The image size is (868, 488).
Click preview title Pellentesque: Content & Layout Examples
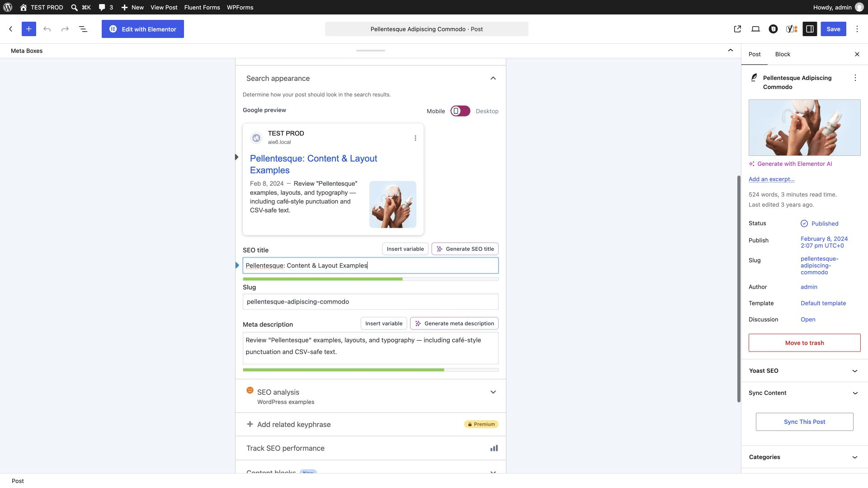313,164
